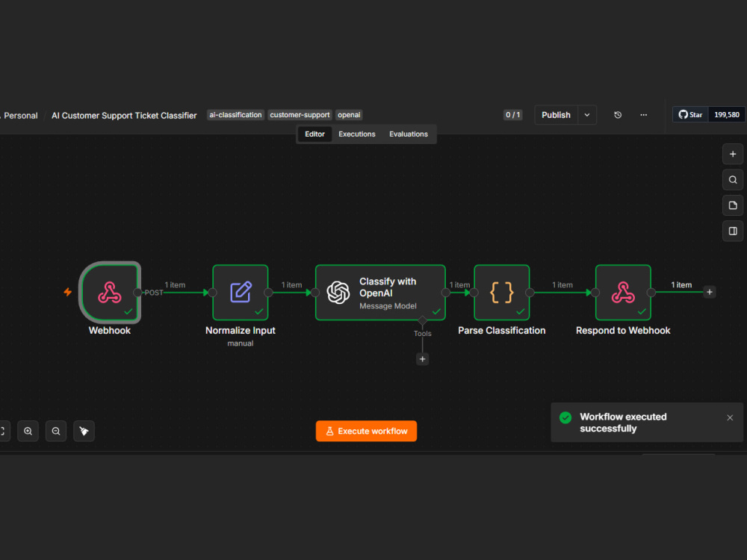Click the customer-support tag

pos(300,115)
